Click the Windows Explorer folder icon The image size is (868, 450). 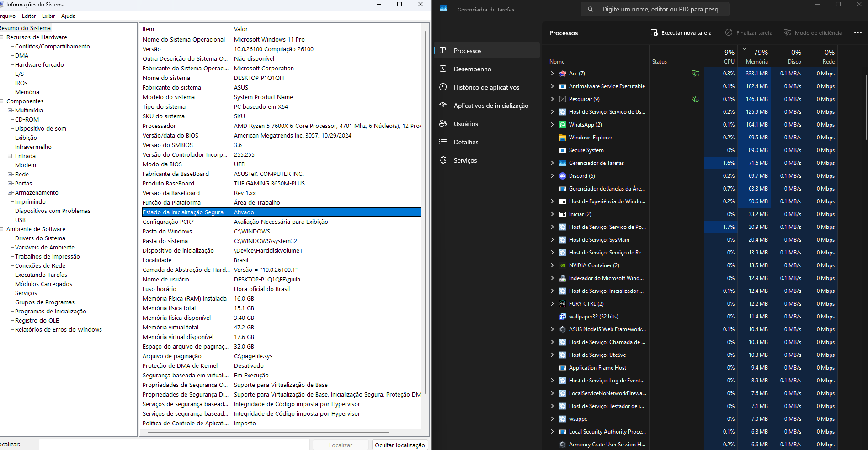pyautogui.click(x=563, y=138)
